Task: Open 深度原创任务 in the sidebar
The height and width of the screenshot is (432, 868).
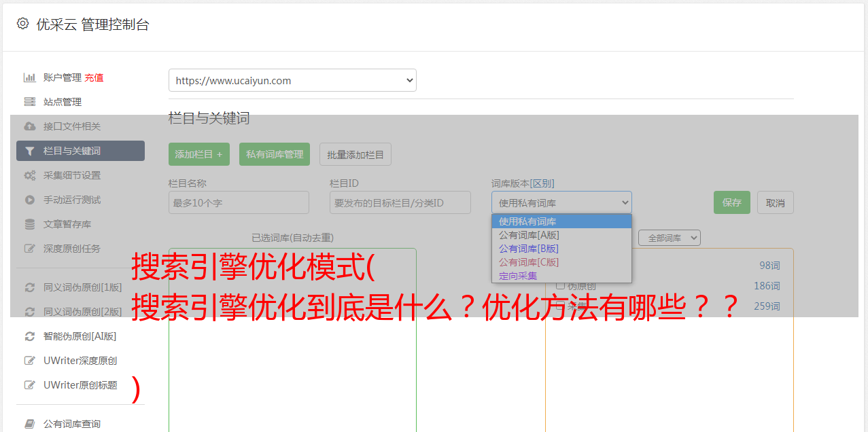Action: tap(71, 249)
